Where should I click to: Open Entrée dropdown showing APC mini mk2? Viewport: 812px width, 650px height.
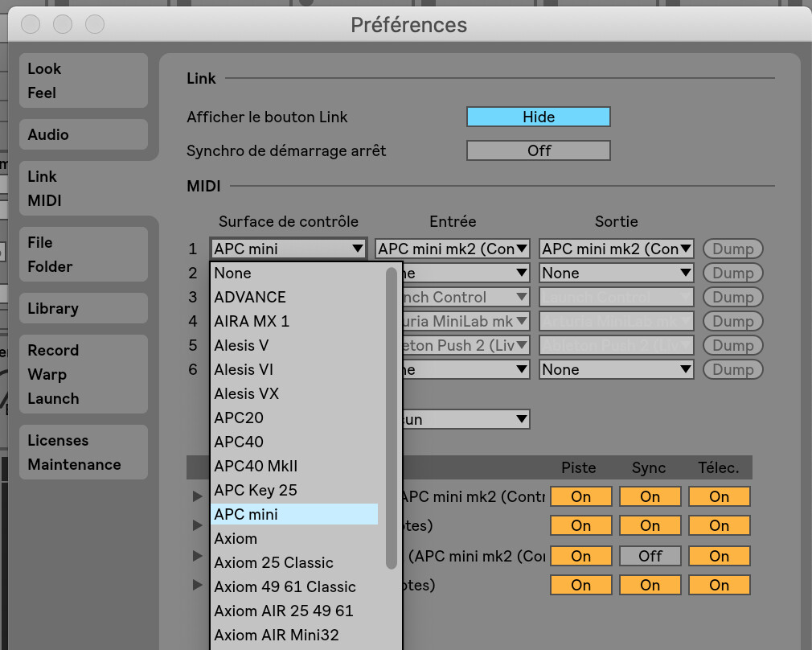point(453,249)
